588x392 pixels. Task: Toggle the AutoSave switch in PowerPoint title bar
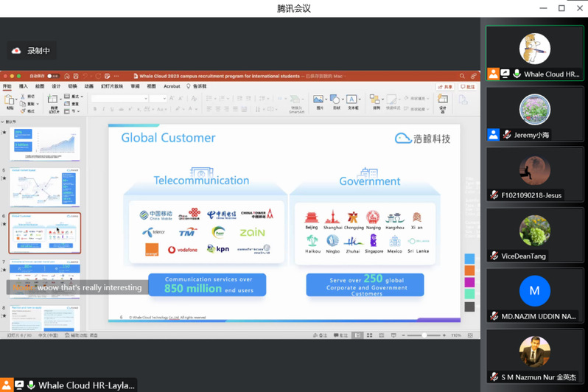click(x=53, y=76)
